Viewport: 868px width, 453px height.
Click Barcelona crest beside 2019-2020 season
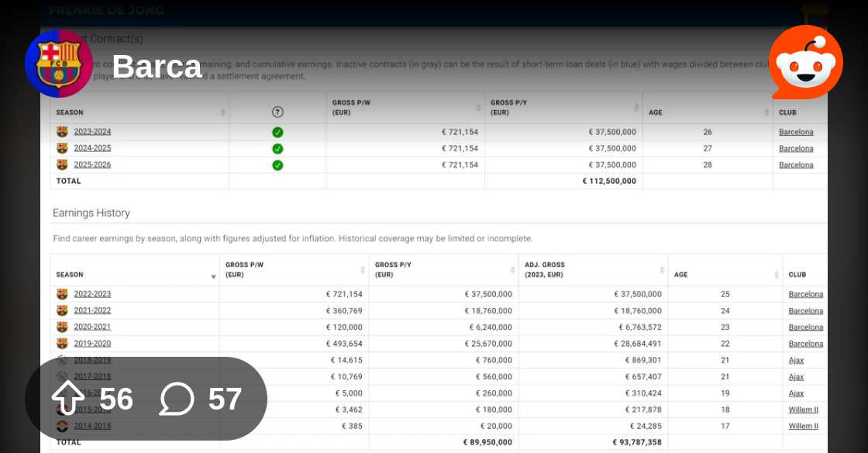(x=62, y=344)
